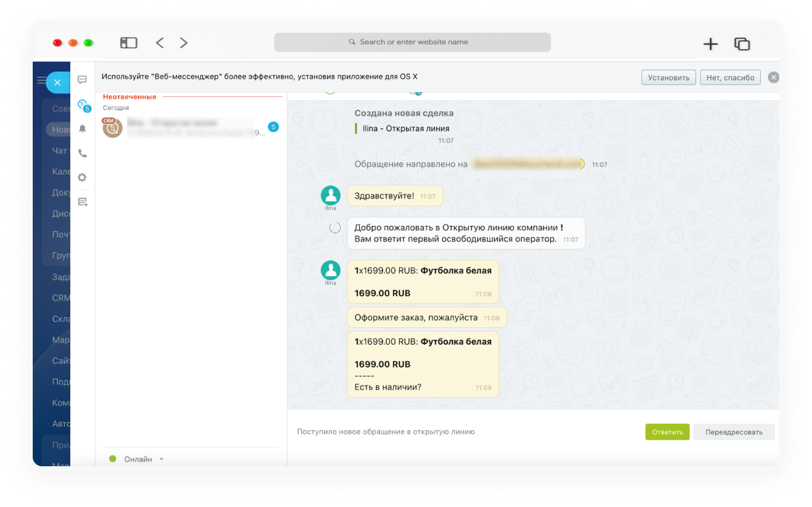The image size is (812, 507).
Task: Toggle the browser sidebar panel icon
Action: pyautogui.click(x=128, y=43)
